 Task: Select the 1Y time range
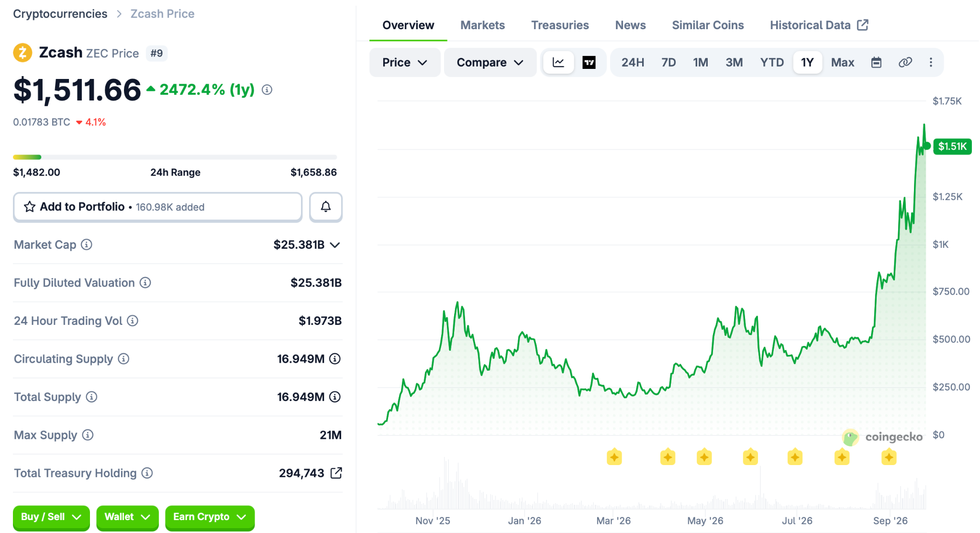pyautogui.click(x=807, y=62)
